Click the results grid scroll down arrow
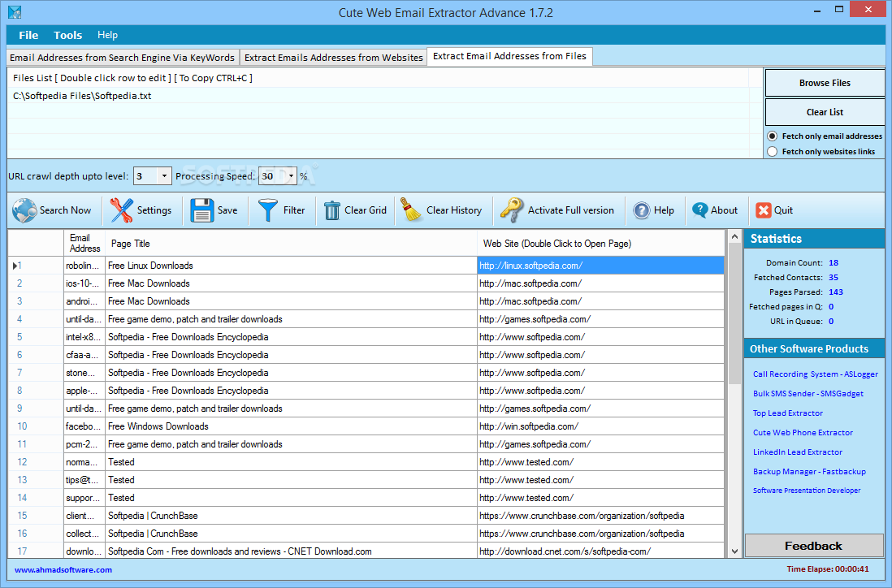Viewport: 892px width, 588px height. [x=734, y=551]
